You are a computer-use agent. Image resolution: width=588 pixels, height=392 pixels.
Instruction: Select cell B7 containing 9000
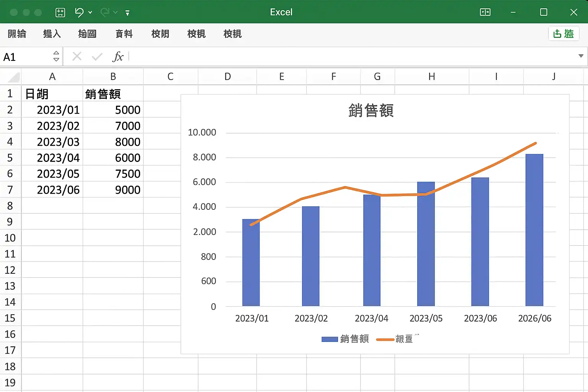tap(113, 189)
